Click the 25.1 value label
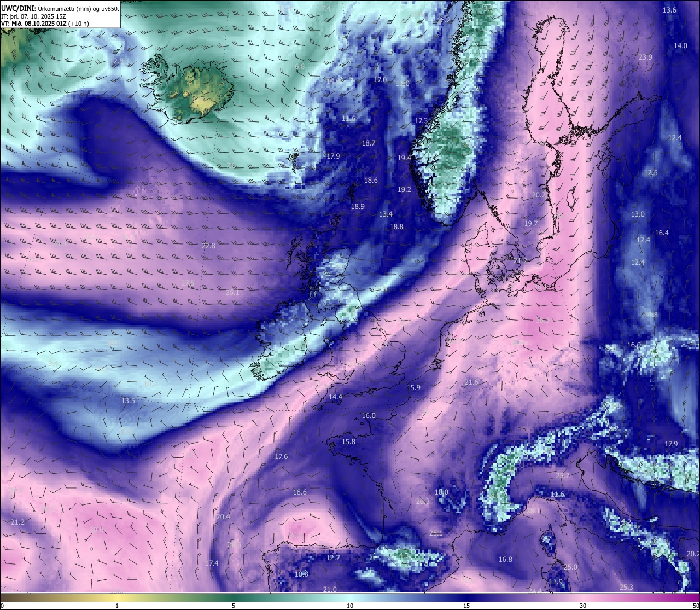700x610 pixels. (436, 533)
